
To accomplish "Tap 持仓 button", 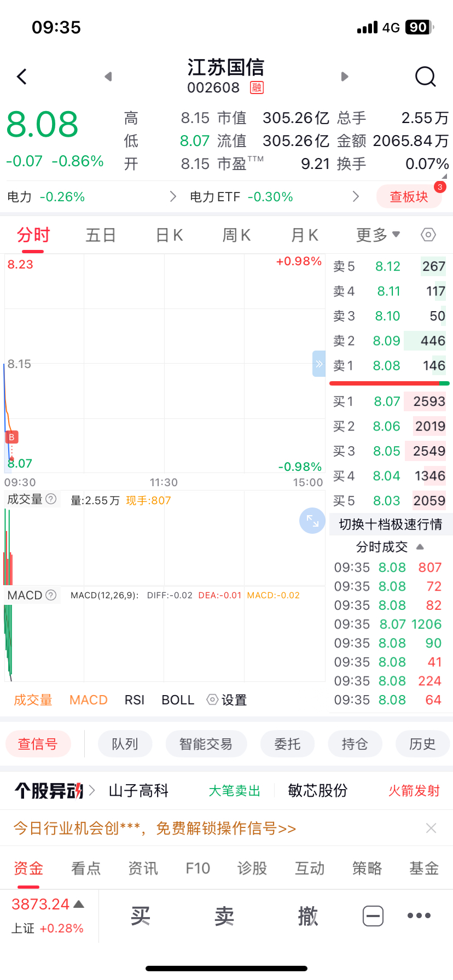I will pos(355,744).
